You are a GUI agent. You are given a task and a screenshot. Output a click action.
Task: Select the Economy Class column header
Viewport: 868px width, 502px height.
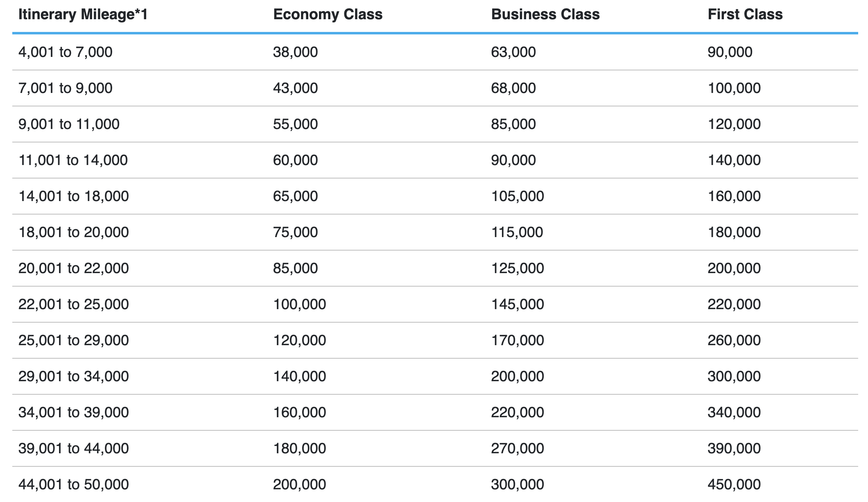click(328, 15)
